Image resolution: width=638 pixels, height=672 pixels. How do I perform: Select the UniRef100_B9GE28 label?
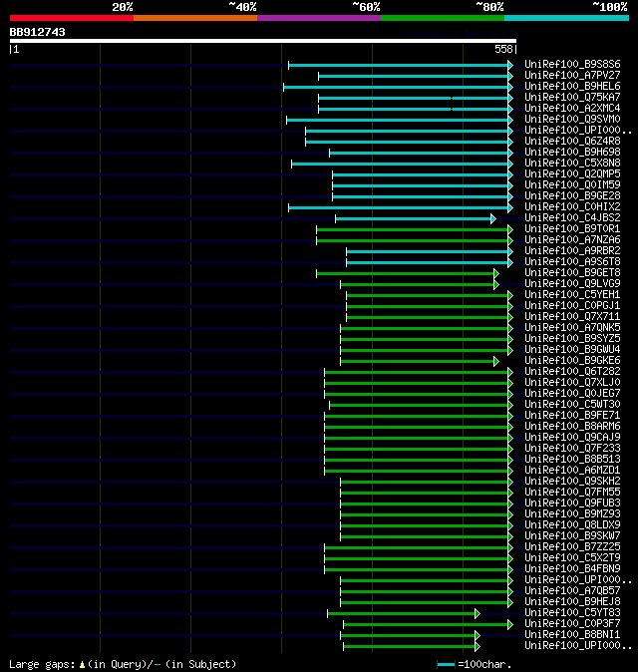tap(572, 195)
